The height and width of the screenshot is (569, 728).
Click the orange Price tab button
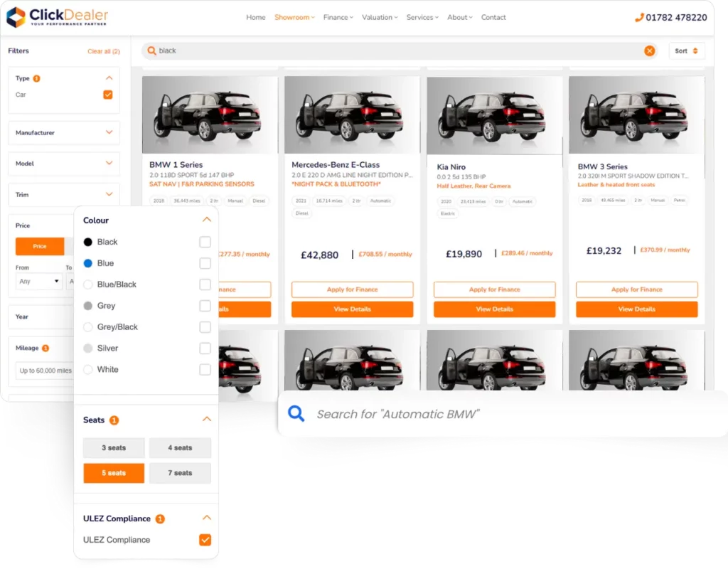tap(40, 246)
